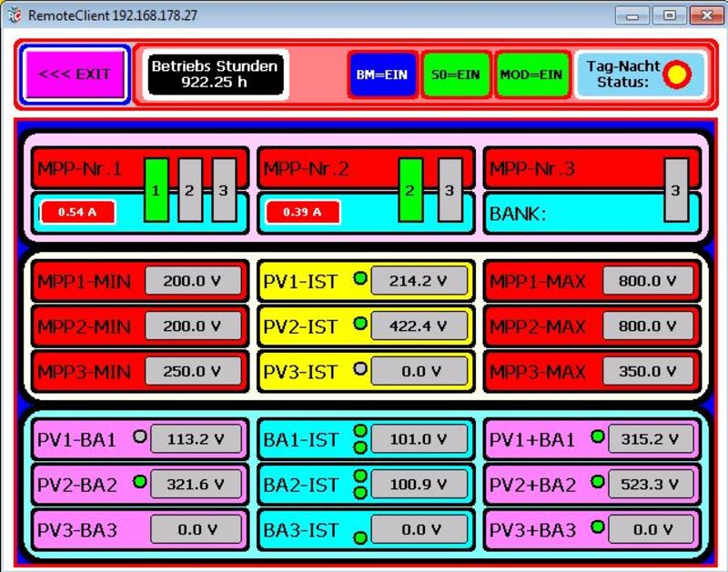Toggle the MOD=EIN green button

pos(531,75)
